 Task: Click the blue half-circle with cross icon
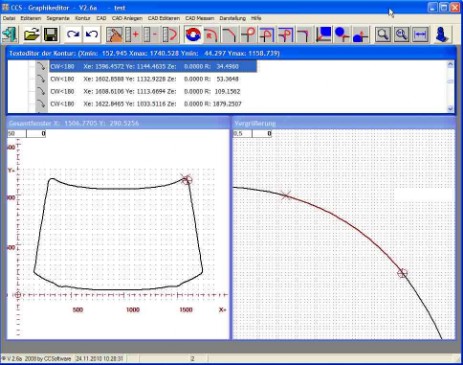tap(361, 34)
